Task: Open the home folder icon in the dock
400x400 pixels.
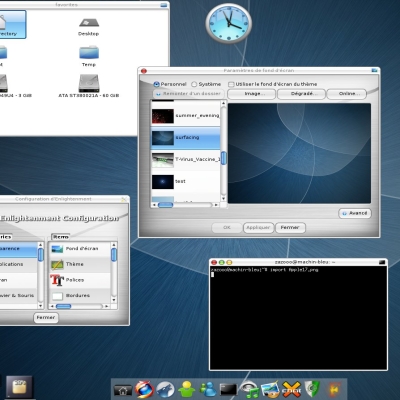Action: [x=123, y=390]
